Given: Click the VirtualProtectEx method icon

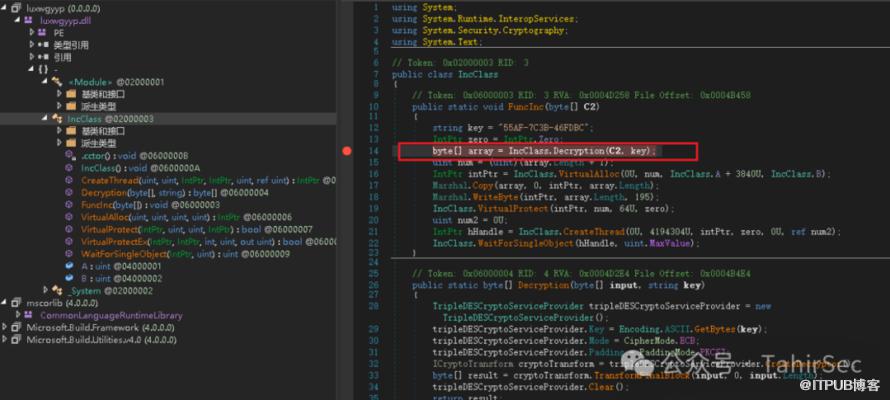Looking at the screenshot, I should click(69, 242).
